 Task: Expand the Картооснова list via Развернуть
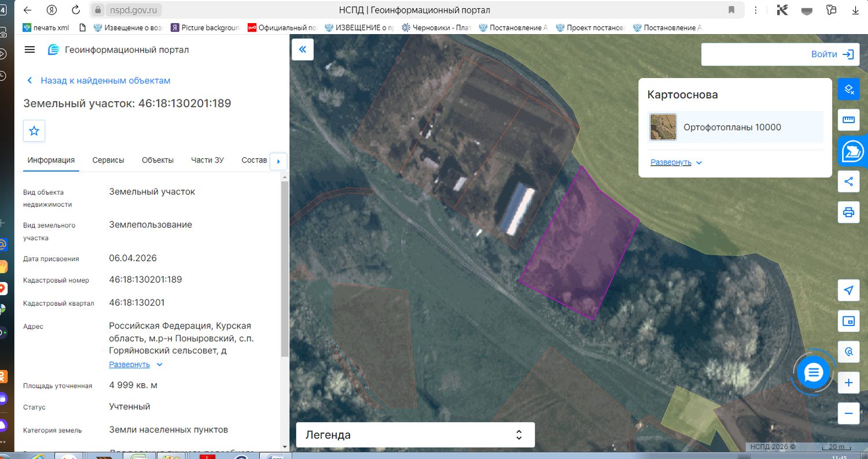(676, 162)
